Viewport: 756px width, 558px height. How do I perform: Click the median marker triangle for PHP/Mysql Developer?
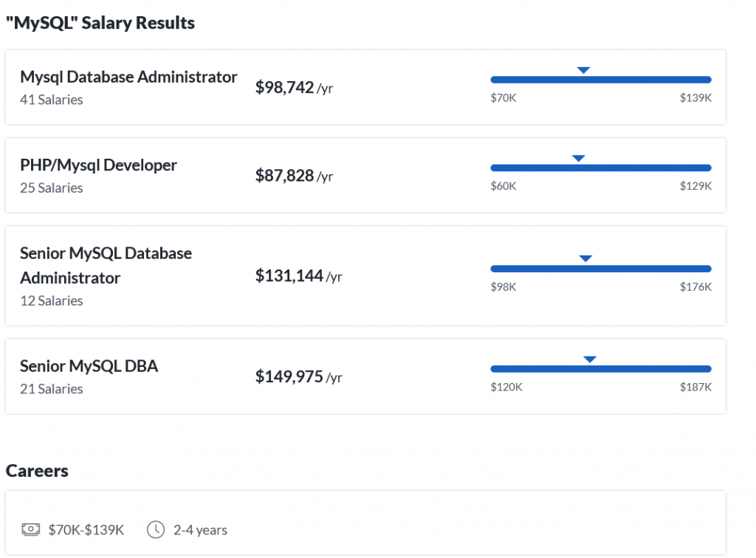tap(579, 159)
